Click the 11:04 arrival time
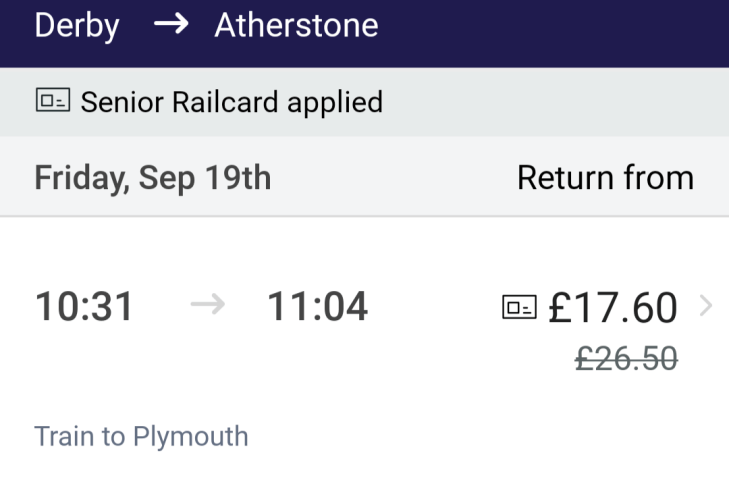The width and height of the screenshot is (729, 480). click(317, 306)
